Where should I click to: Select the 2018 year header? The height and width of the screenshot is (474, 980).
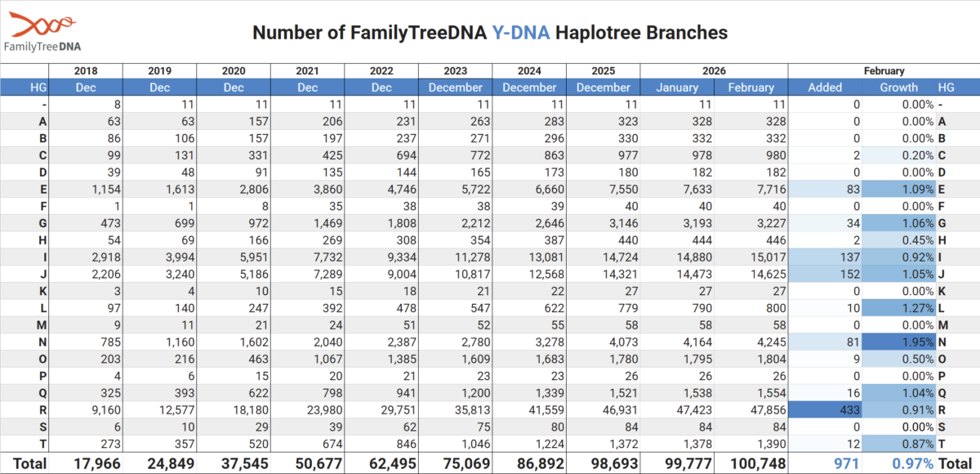[x=86, y=71]
